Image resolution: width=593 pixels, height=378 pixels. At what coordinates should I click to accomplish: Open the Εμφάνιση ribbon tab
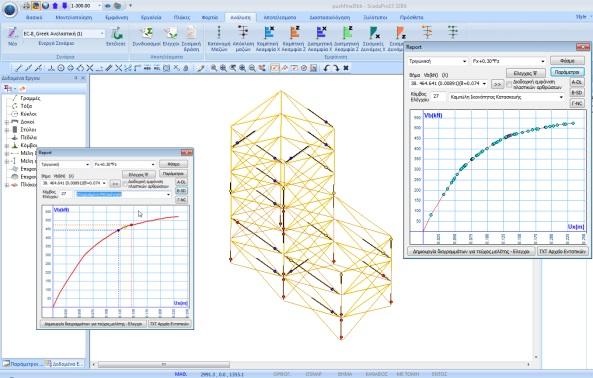click(117, 17)
